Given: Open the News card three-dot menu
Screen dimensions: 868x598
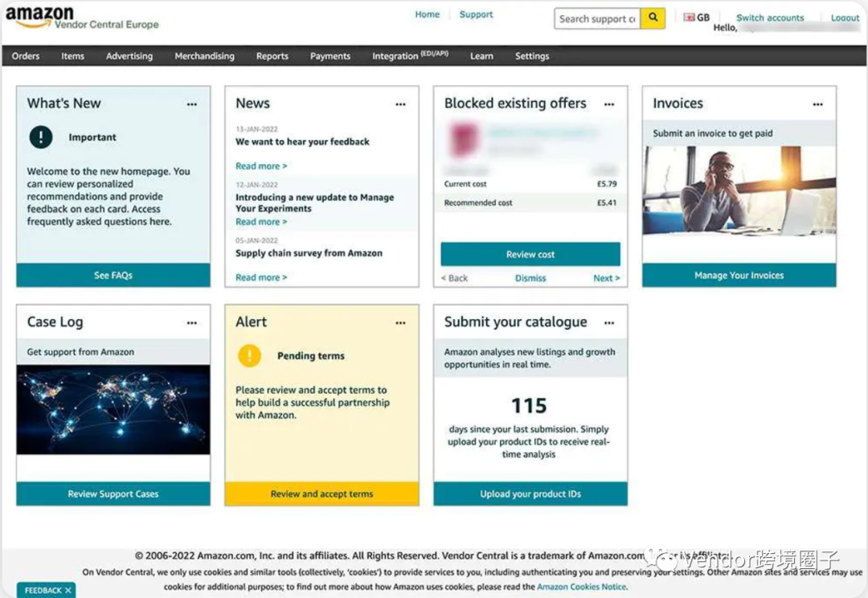Looking at the screenshot, I should [x=400, y=104].
